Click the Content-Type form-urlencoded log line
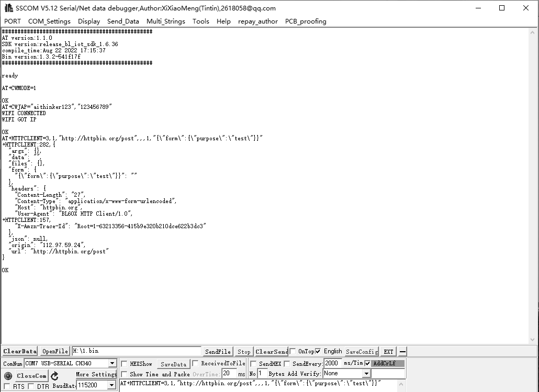Screen dimensions: 539x392 point(96,201)
